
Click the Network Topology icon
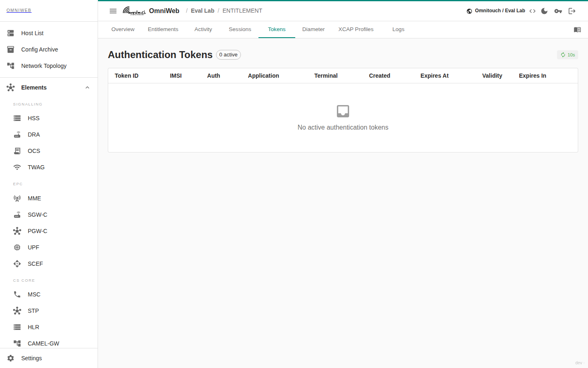click(x=11, y=66)
